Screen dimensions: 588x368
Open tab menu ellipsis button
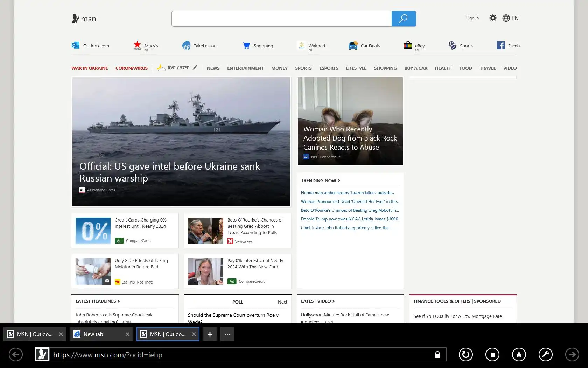pos(227,334)
